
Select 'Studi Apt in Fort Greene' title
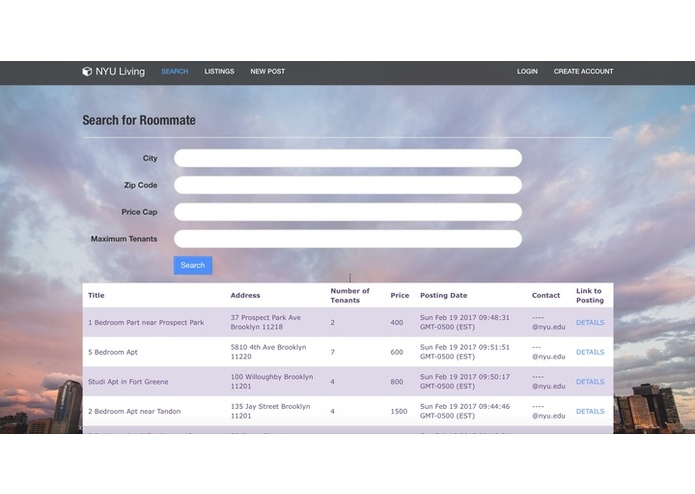point(128,382)
